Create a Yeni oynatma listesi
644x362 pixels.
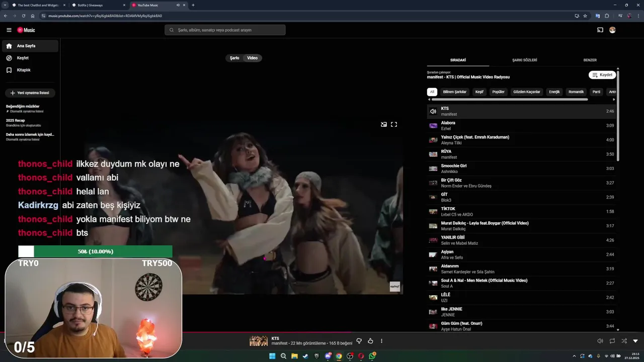point(30,93)
